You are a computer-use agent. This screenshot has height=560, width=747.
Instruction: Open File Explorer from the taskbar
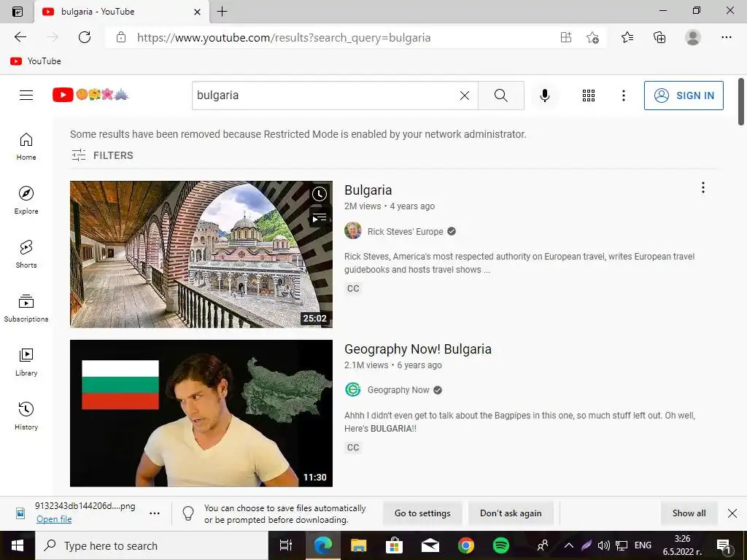358,545
